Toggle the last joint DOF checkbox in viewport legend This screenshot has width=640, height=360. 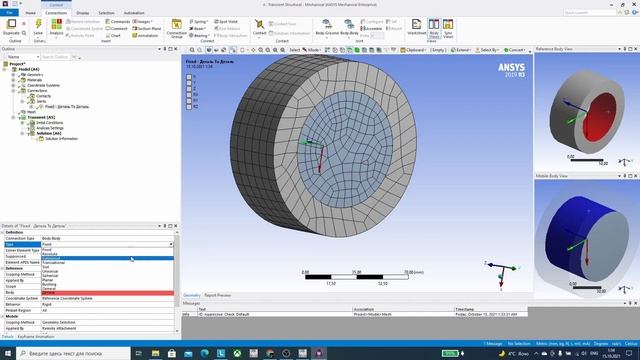[x=189, y=107]
